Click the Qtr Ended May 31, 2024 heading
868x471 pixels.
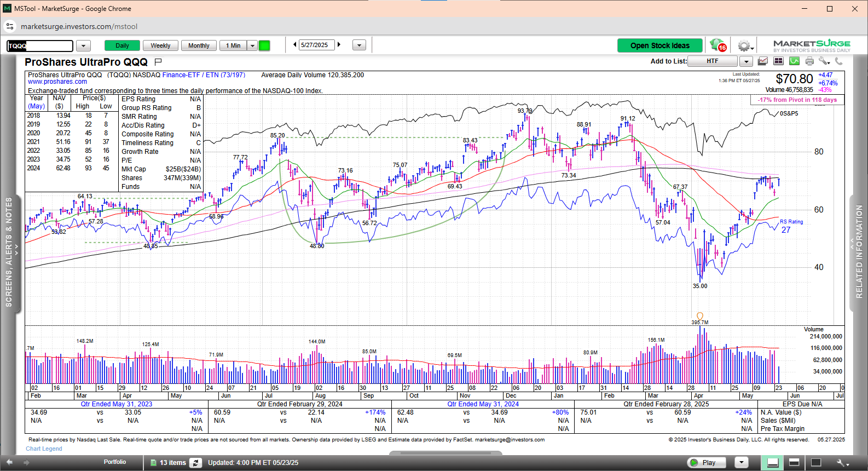click(x=483, y=404)
